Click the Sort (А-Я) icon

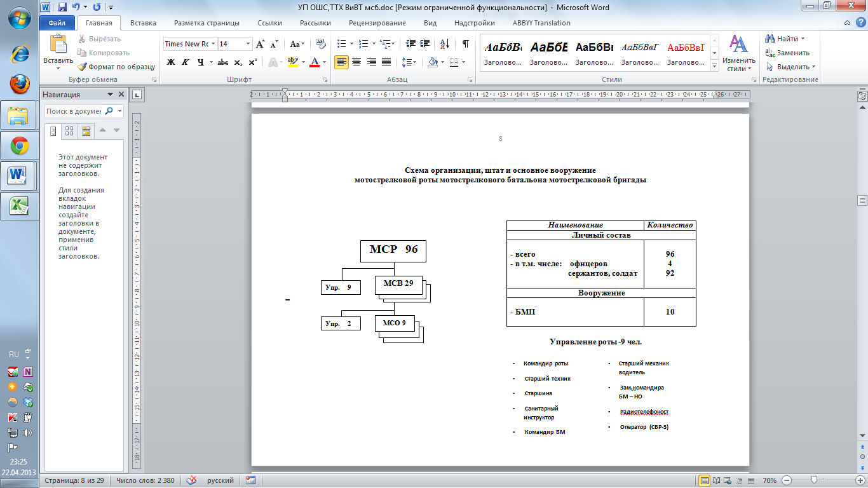[x=445, y=44]
